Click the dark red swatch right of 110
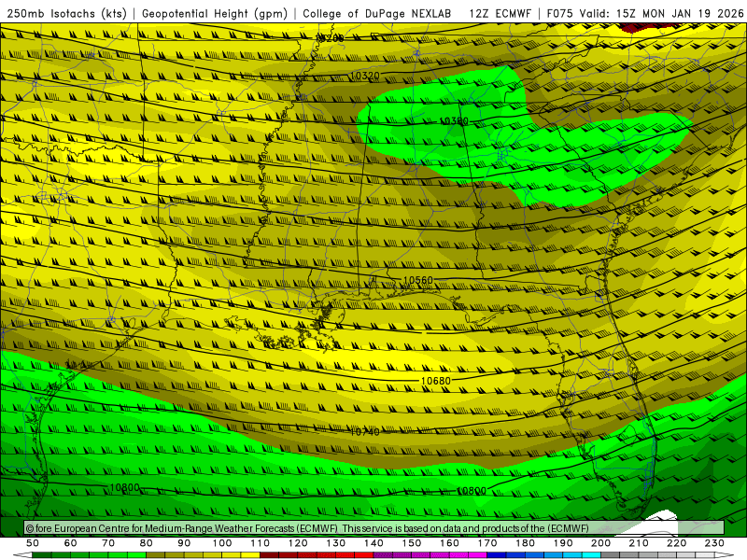Viewport: 747px width, 560px height. [269, 555]
